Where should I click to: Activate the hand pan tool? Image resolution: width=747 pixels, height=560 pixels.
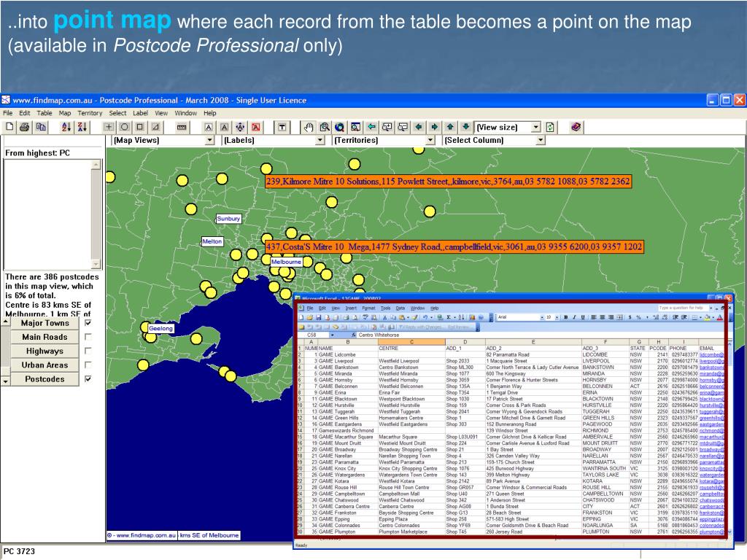click(309, 127)
